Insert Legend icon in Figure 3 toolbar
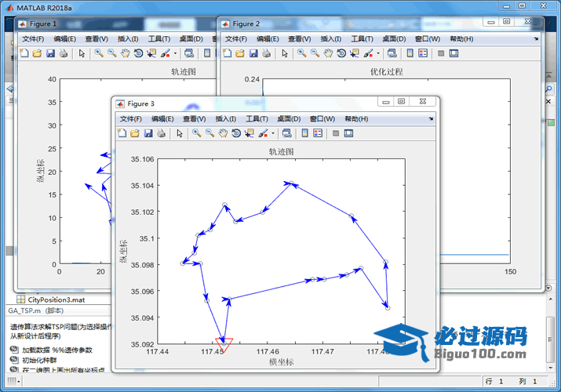561x392 pixels. coord(318,133)
